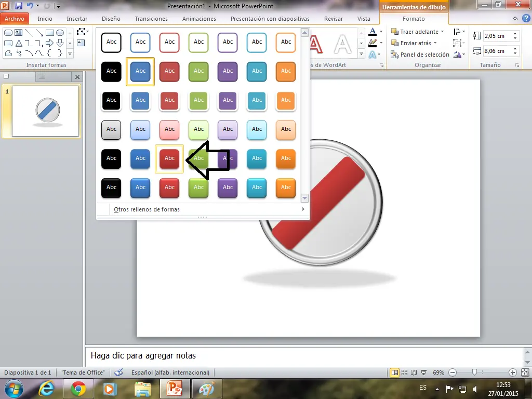Select slide 1 thumbnail
The width and height of the screenshot is (532, 399).
[x=46, y=111]
